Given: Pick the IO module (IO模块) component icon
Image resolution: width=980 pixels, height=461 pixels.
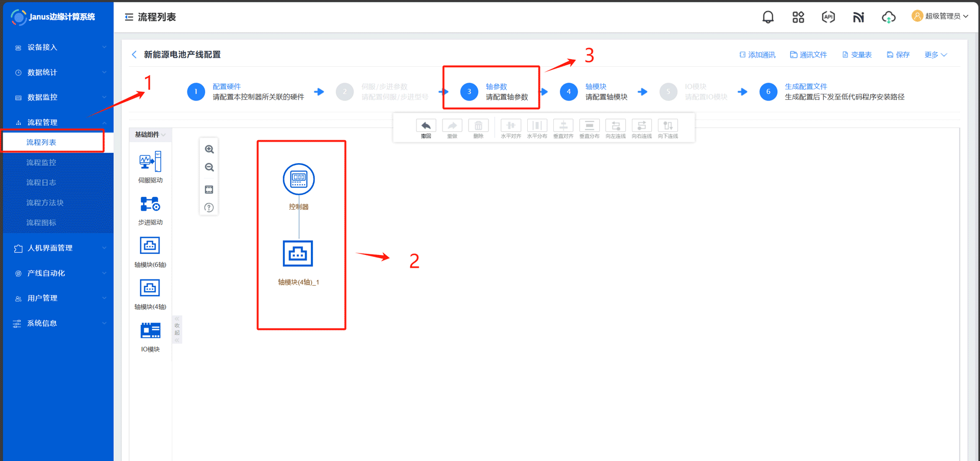Looking at the screenshot, I should coord(150,331).
